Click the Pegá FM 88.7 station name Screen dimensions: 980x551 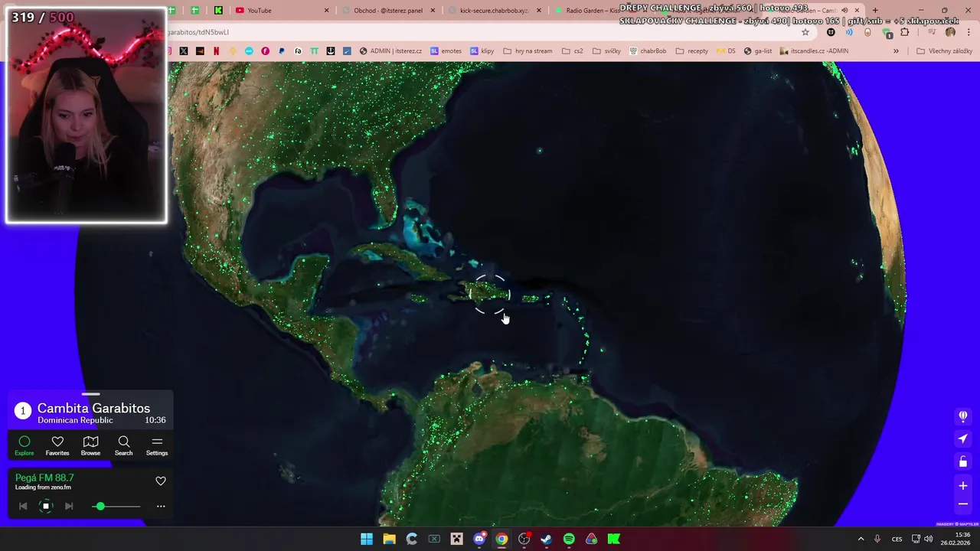pos(44,478)
